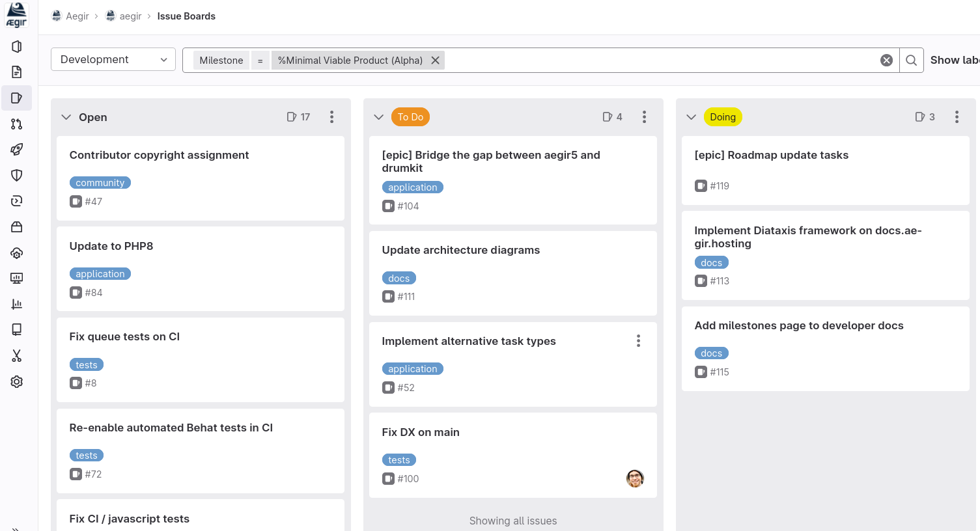
Task: Click the issue count icon of To Do list
Action: click(608, 117)
